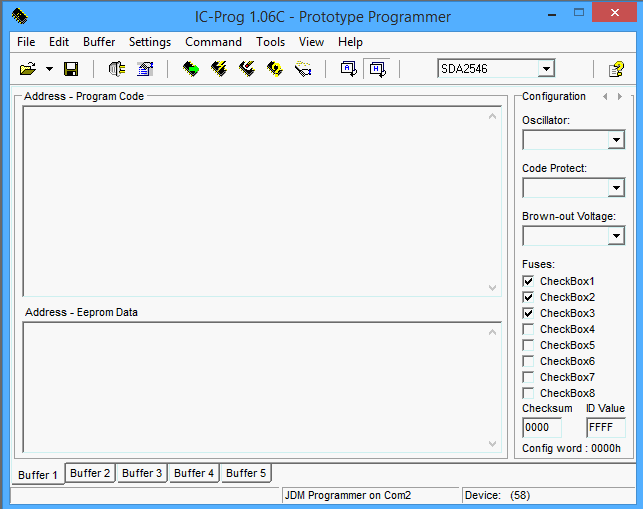Viewport: 643px width, 509px height.
Task: Click 'Config word : 0000h' text
Action: [571, 448]
